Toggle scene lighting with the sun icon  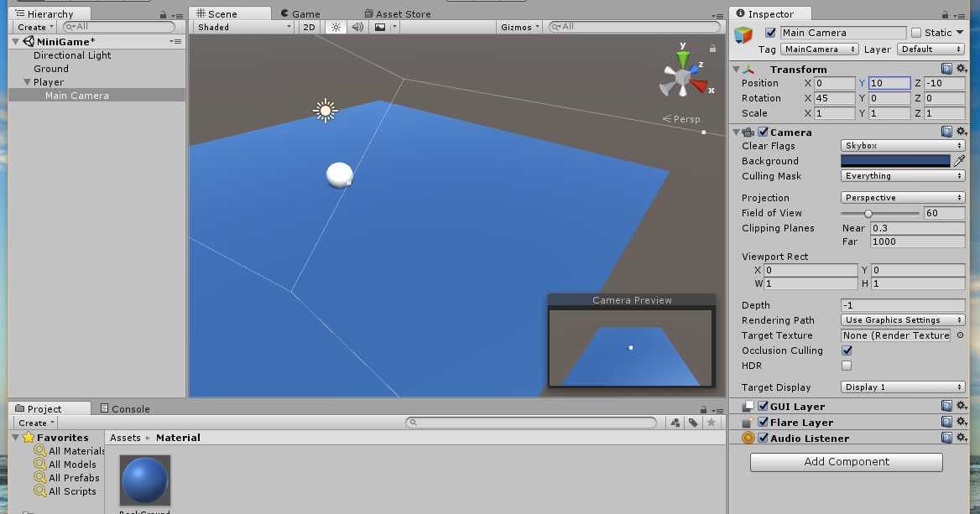[334, 26]
